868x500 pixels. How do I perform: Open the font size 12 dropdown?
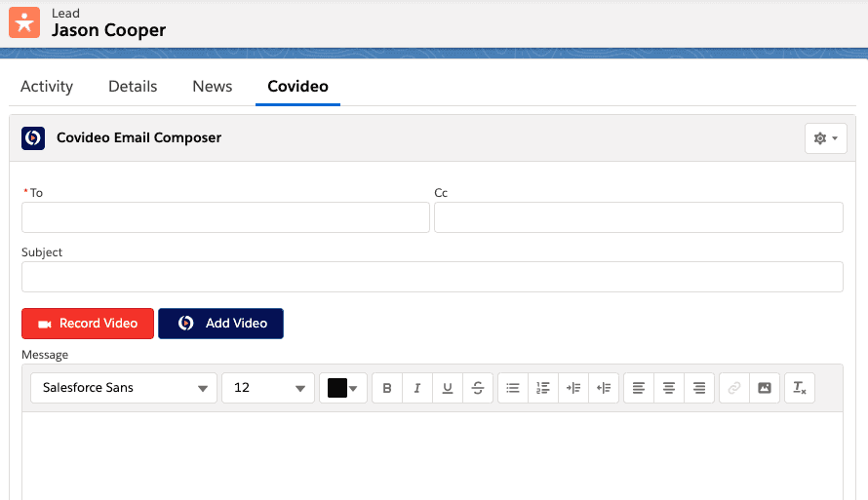point(268,388)
